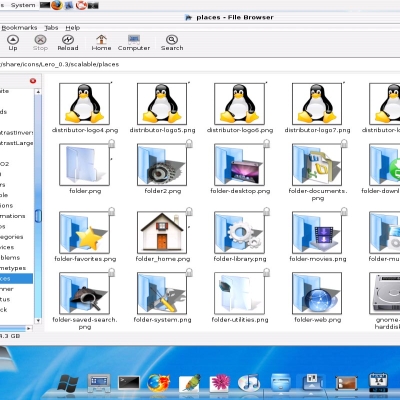Select the green download folder icon
This screenshot has height=400, width=400.
pos(385,165)
